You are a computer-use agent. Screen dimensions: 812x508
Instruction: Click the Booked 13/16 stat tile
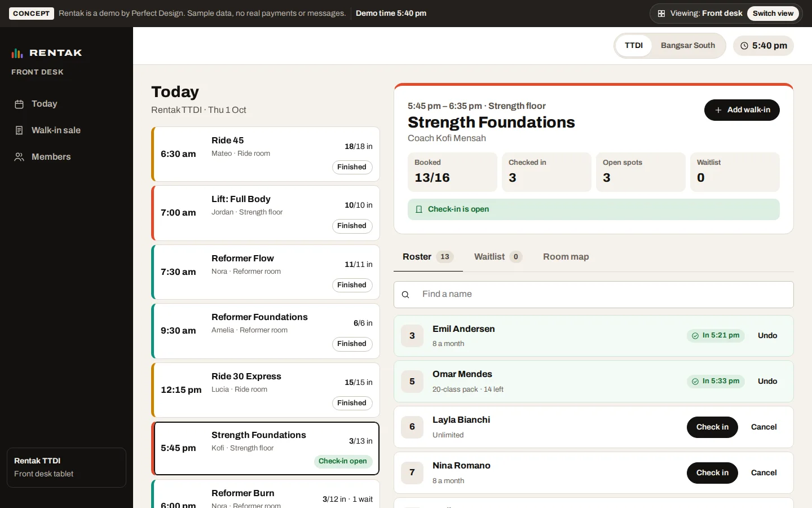coord(452,172)
